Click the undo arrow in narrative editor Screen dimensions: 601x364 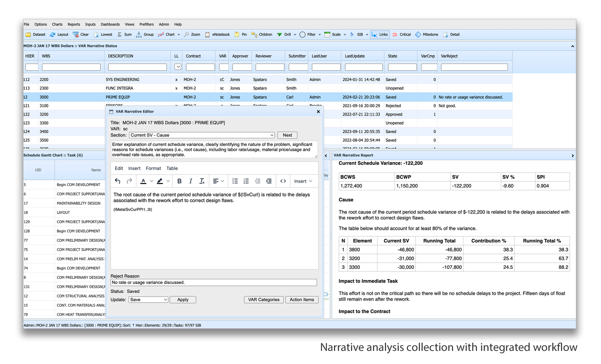(118, 181)
